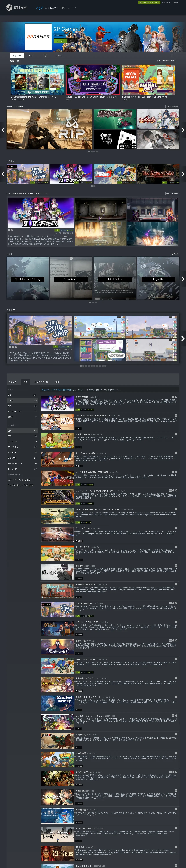Image resolution: width=186 pixels, height=868 pixels.
Task: Filter genre by RPG (48)
Action: [22, 436]
